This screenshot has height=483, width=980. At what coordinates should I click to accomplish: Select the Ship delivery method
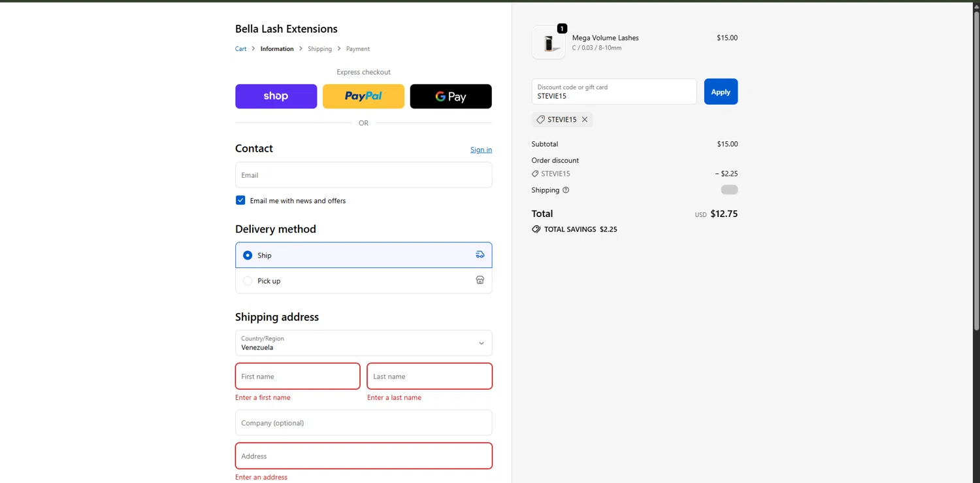coord(363,255)
